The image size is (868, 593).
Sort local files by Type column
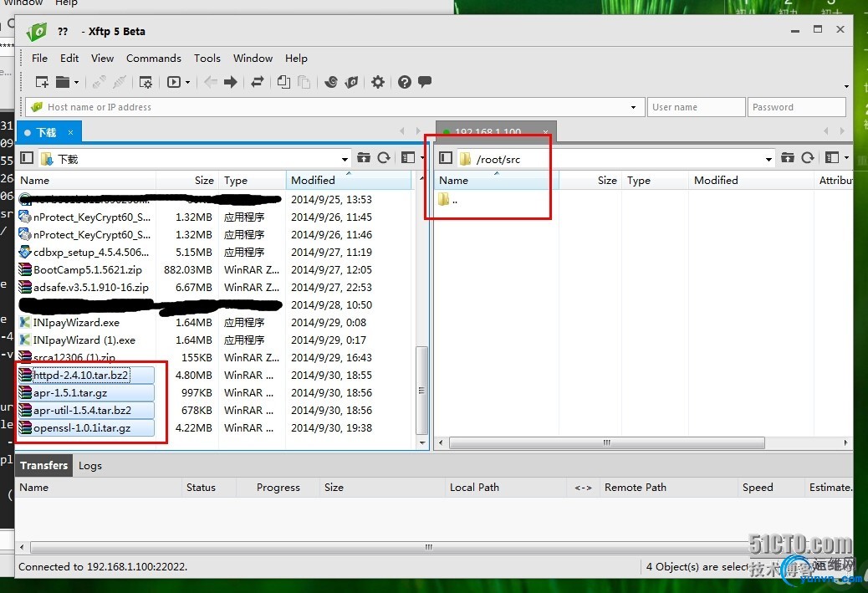[x=252, y=181]
